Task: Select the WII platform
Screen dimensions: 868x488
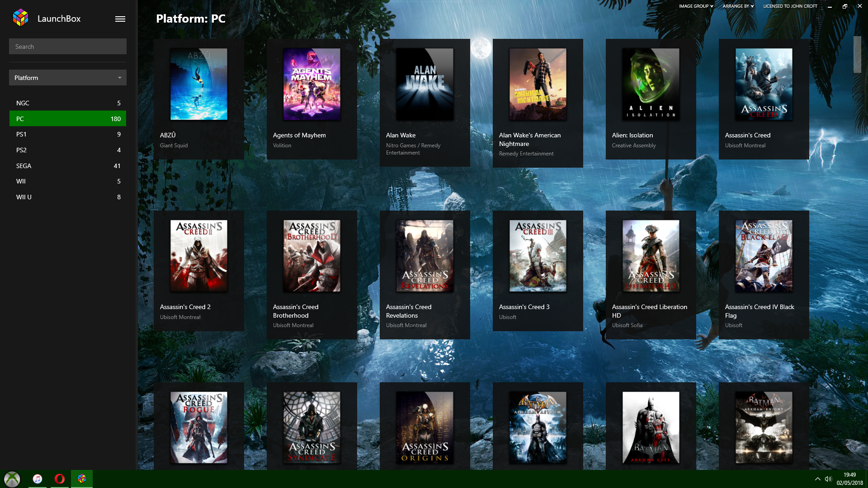Action: pos(68,181)
